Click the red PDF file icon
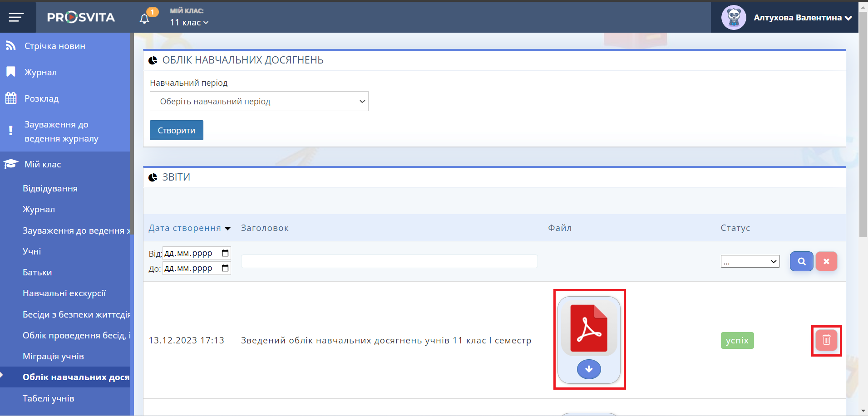This screenshot has height=416, width=868. [589, 328]
